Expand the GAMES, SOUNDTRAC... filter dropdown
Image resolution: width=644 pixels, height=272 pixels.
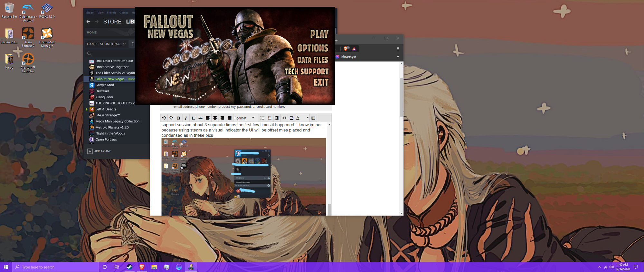click(x=106, y=44)
